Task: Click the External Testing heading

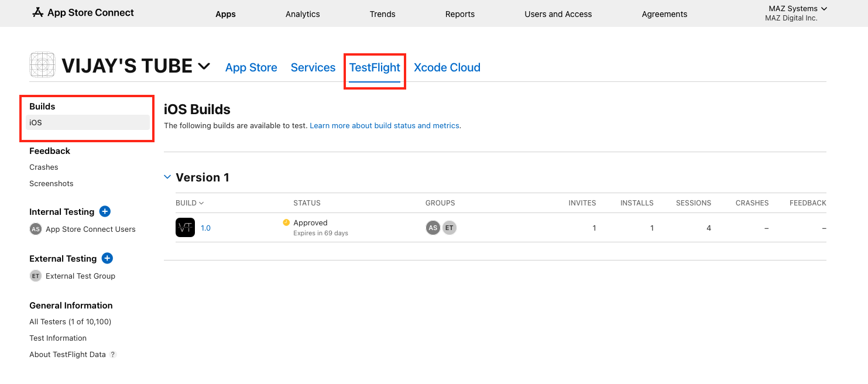Action: tap(63, 259)
